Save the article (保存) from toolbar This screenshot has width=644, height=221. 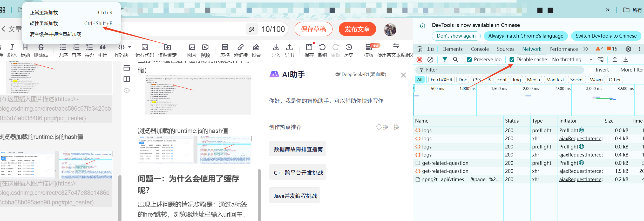pos(309,51)
